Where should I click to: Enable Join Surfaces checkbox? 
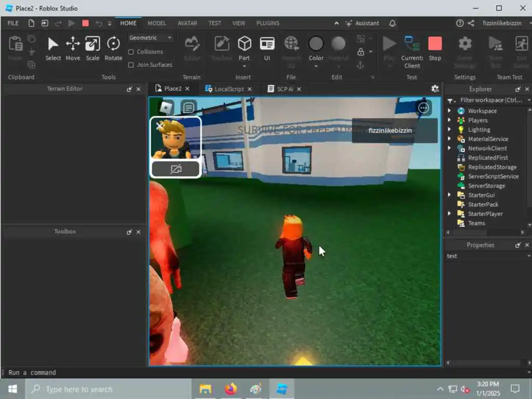131,65
